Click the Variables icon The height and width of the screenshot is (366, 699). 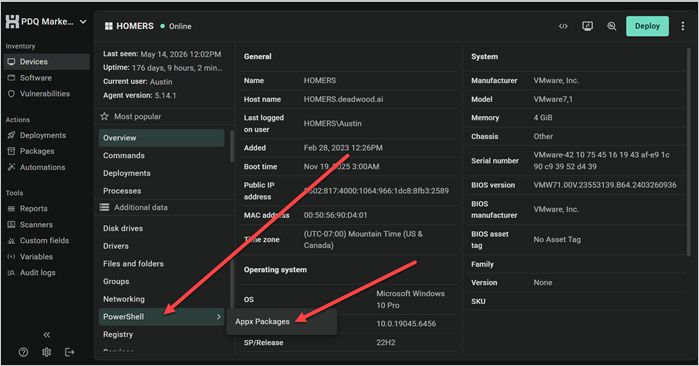click(x=11, y=257)
